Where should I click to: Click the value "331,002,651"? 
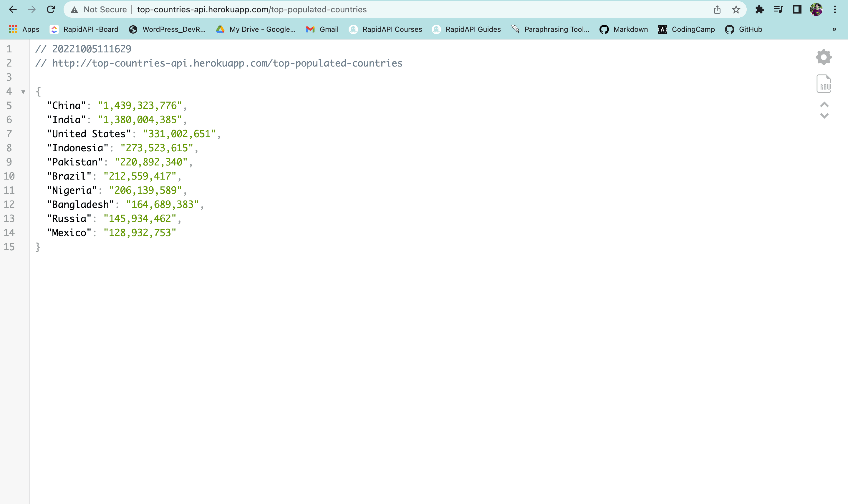[179, 134]
